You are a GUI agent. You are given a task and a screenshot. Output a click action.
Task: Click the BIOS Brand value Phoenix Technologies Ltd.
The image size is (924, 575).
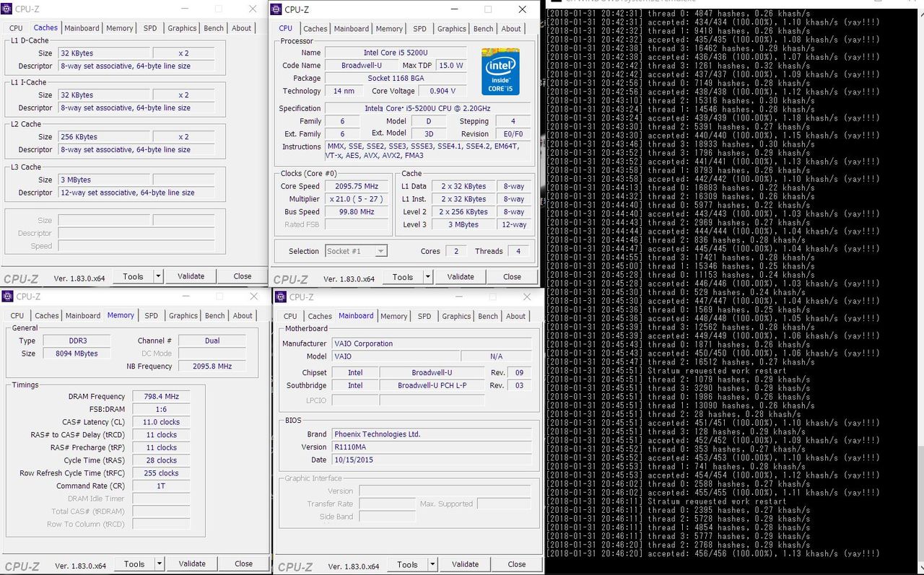431,434
